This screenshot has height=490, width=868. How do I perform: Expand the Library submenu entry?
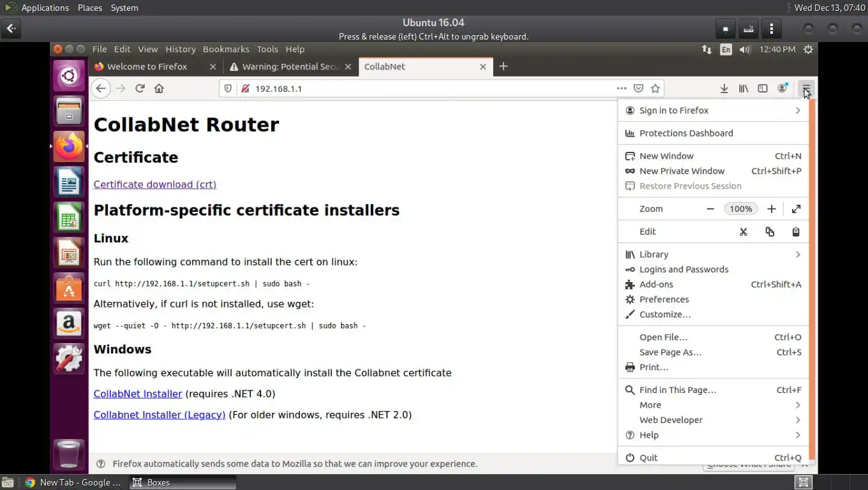713,255
